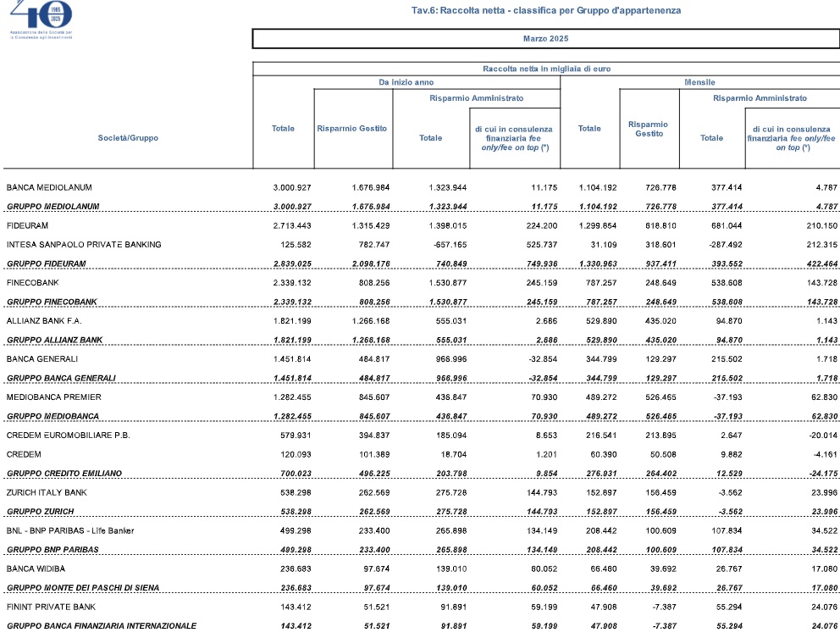Image resolution: width=840 pixels, height=638 pixels.
Task: Select the 'GRUPPO CREDITO EMILIANO' row label
Action: coord(64,474)
